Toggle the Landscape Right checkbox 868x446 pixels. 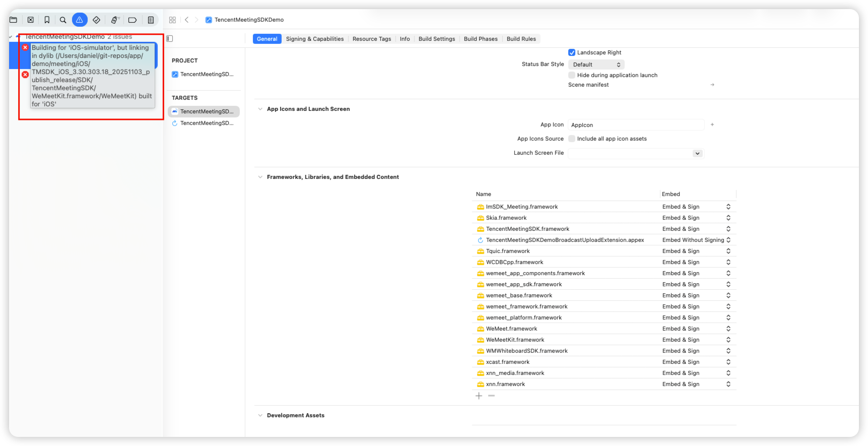572,52
